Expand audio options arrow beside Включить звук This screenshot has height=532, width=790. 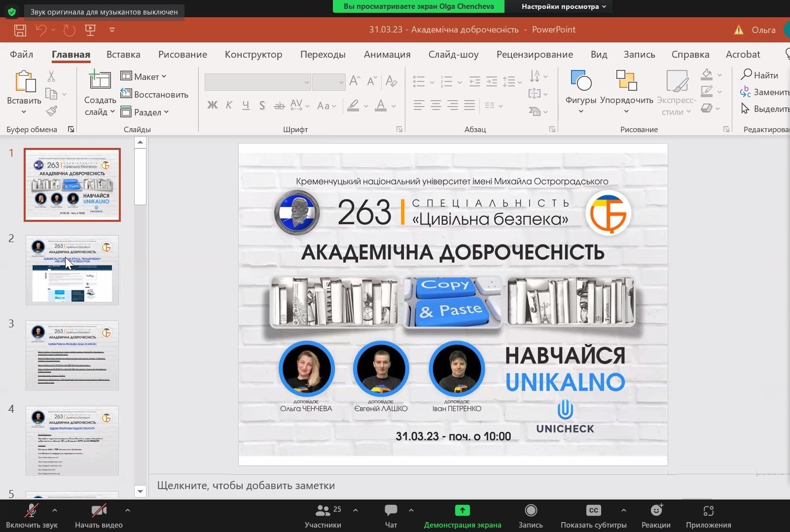[55, 510]
